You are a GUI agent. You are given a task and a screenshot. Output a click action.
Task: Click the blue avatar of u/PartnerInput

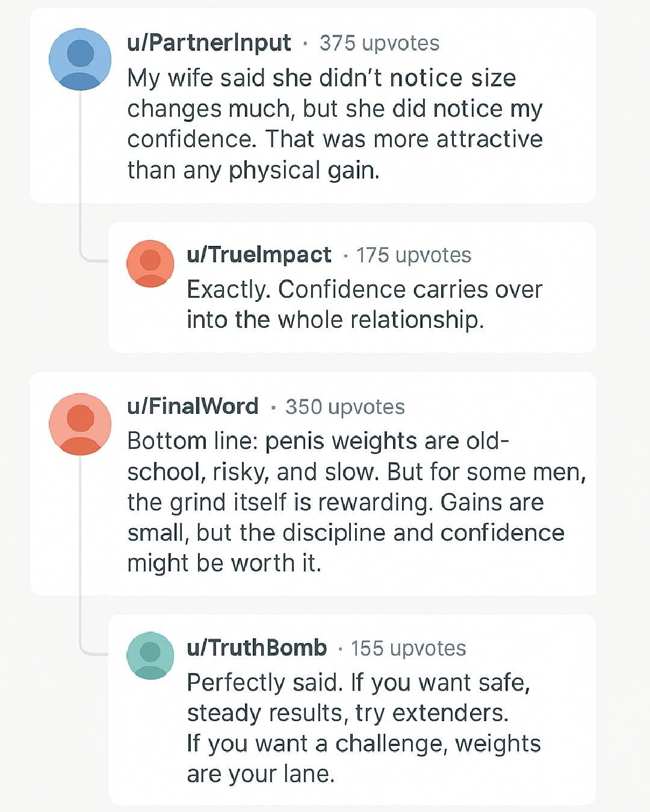pyautogui.click(x=80, y=60)
